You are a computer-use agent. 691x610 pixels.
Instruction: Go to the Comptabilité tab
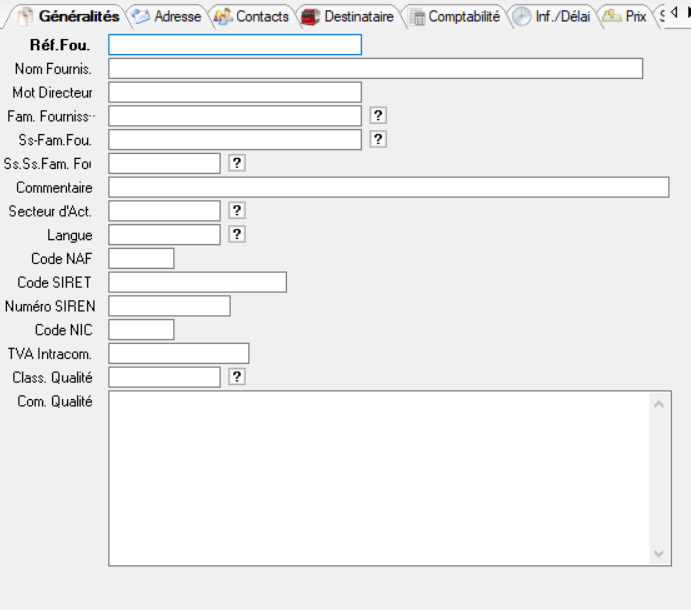coord(455,17)
